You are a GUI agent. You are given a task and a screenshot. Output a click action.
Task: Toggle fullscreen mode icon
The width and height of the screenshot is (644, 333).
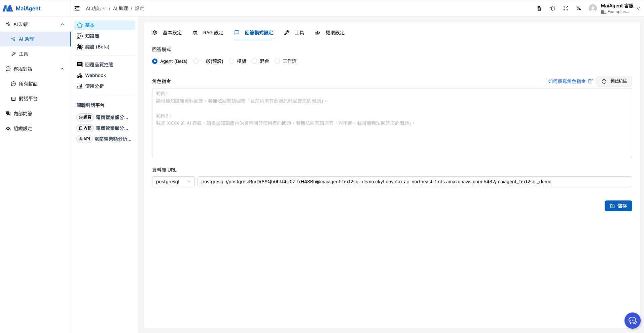pyautogui.click(x=566, y=8)
